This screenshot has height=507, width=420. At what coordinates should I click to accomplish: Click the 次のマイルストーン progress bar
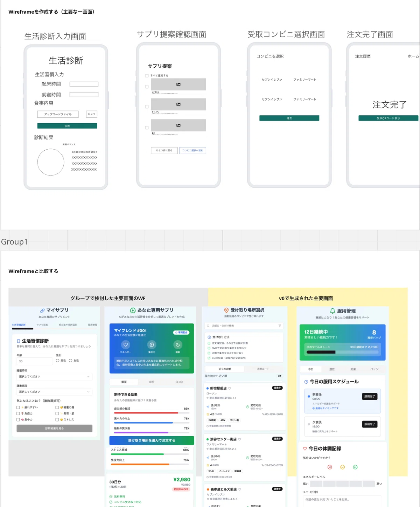click(342, 352)
